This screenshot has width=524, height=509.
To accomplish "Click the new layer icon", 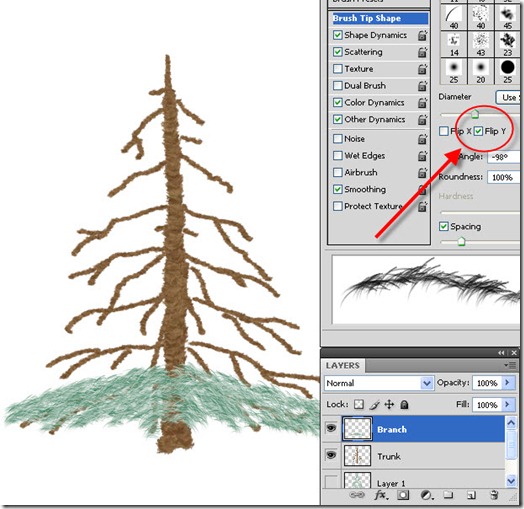I will click(x=472, y=495).
